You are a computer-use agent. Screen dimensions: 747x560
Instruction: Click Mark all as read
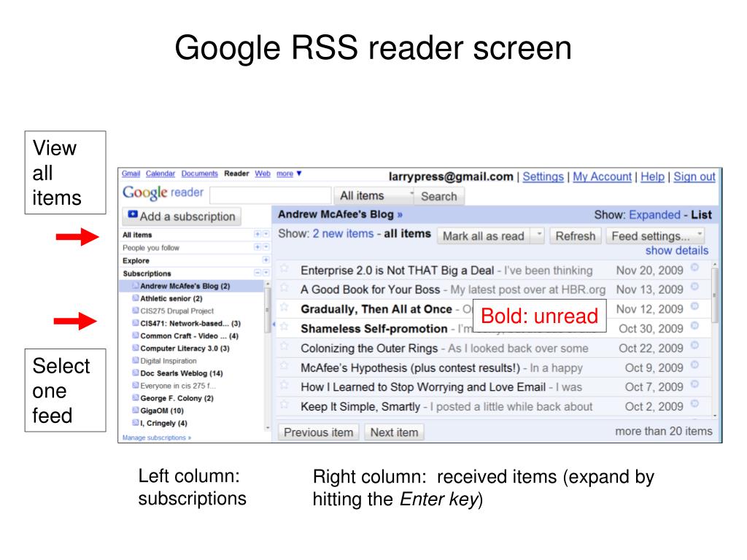484,236
